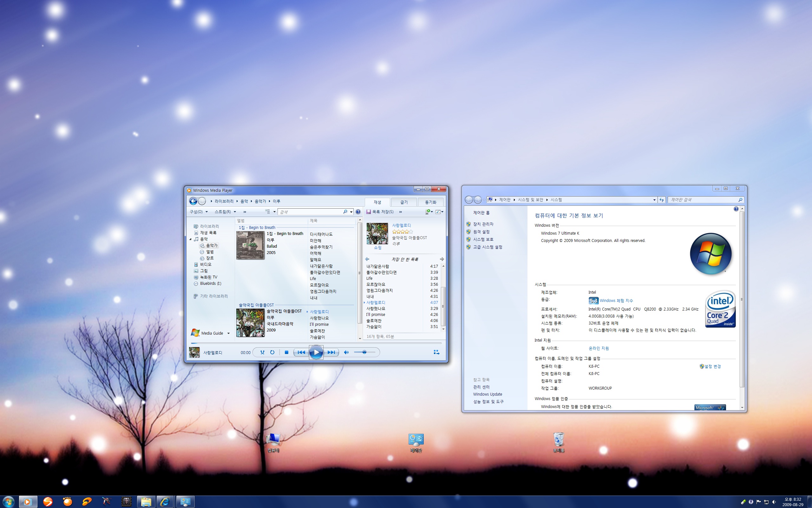
Task: Click the Media Player 검색 field
Action: 311,212
